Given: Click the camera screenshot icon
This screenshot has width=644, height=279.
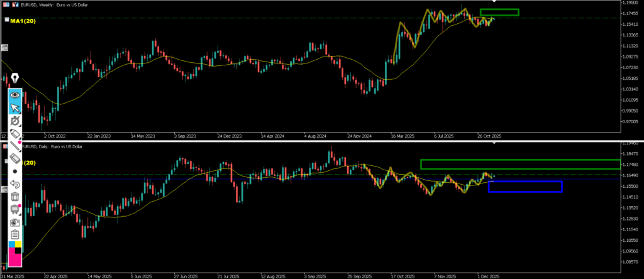Looking at the screenshot, I should tap(14, 222).
